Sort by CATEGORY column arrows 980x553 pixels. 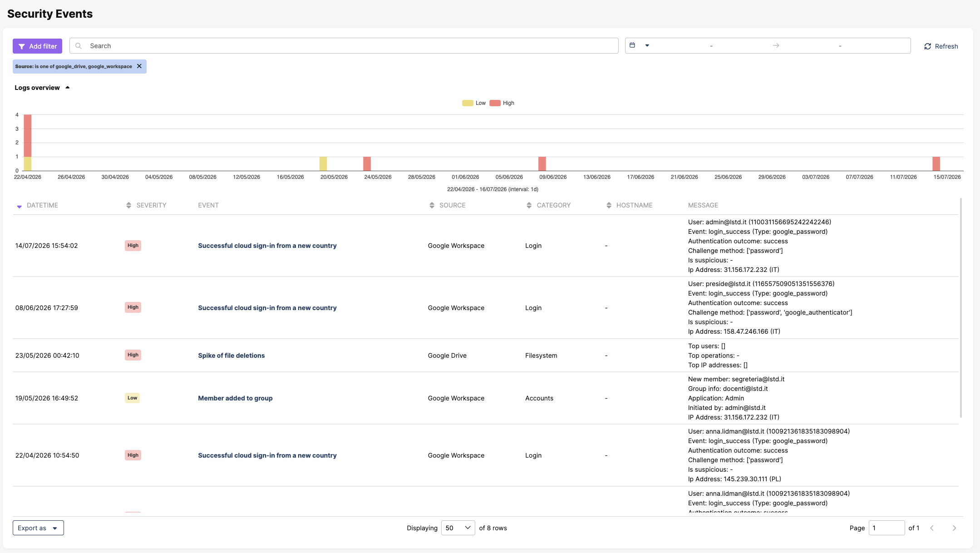tap(529, 205)
